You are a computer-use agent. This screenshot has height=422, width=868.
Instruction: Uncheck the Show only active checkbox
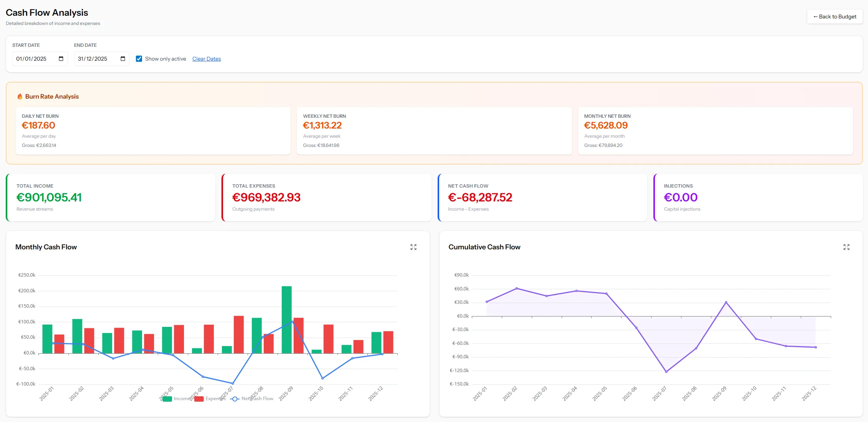139,58
